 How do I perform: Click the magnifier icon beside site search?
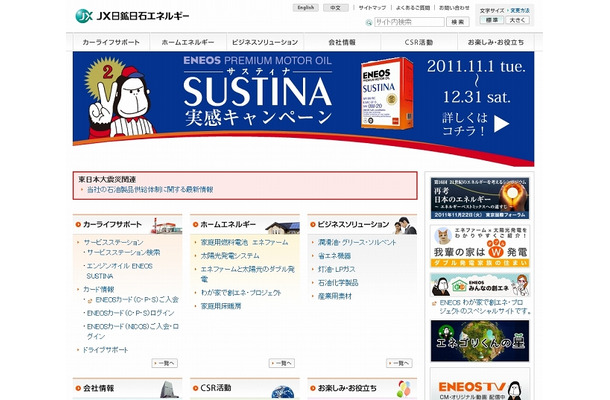[369, 23]
